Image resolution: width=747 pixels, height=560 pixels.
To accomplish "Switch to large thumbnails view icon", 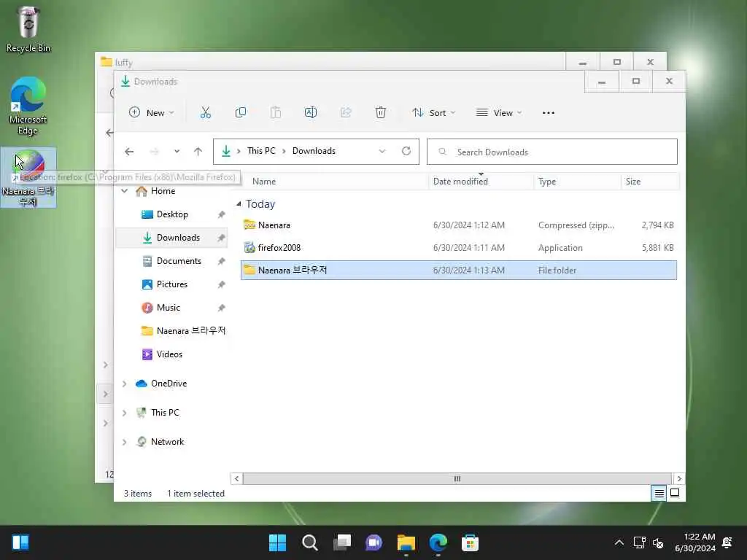I will point(675,494).
